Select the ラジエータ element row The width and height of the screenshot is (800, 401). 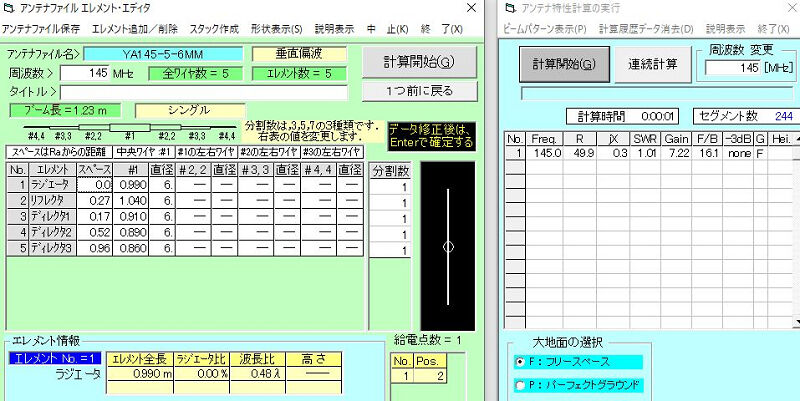click(x=53, y=185)
